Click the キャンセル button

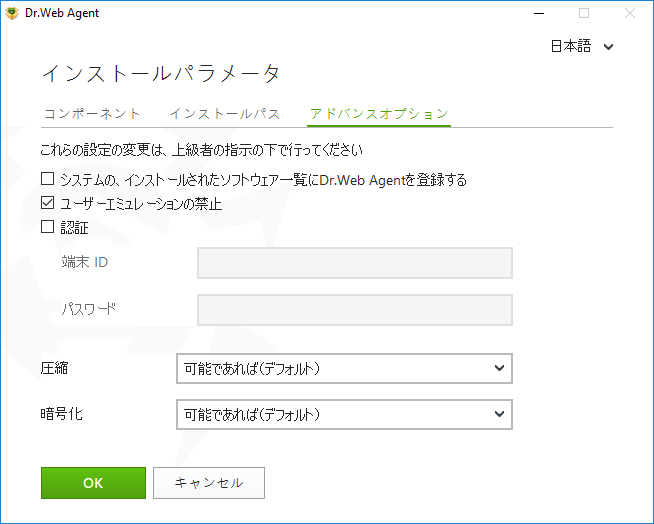click(209, 483)
